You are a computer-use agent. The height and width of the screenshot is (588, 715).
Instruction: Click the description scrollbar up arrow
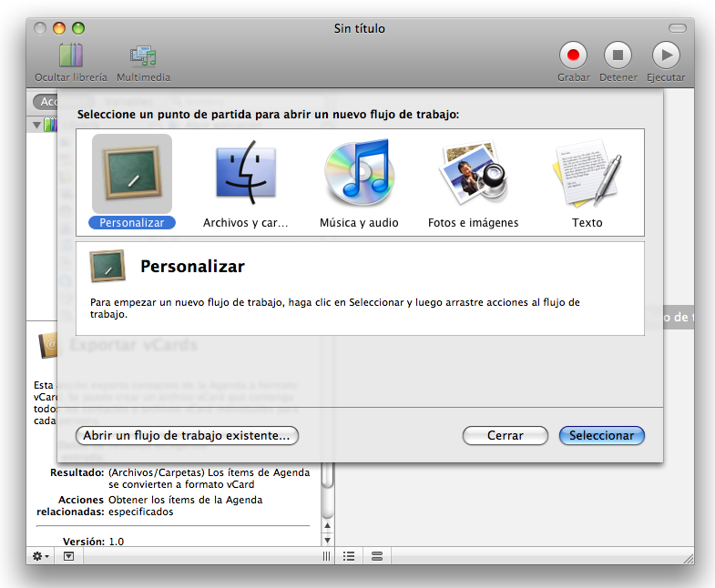coord(327,525)
